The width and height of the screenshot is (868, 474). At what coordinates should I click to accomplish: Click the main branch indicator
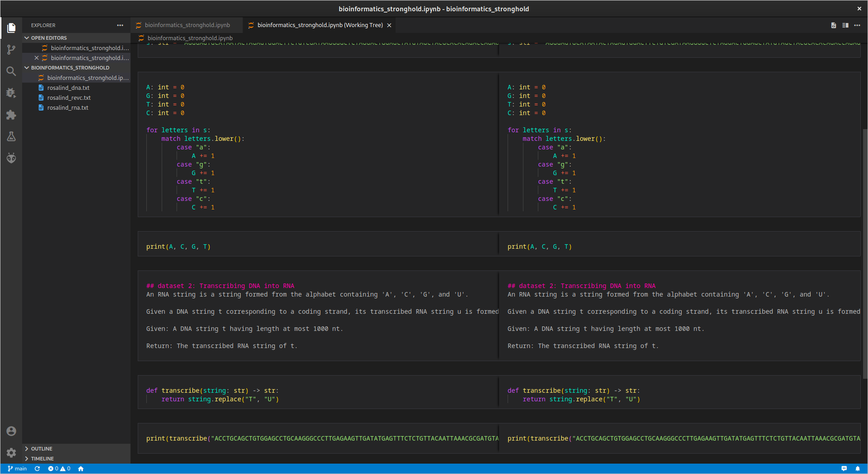pos(17,469)
